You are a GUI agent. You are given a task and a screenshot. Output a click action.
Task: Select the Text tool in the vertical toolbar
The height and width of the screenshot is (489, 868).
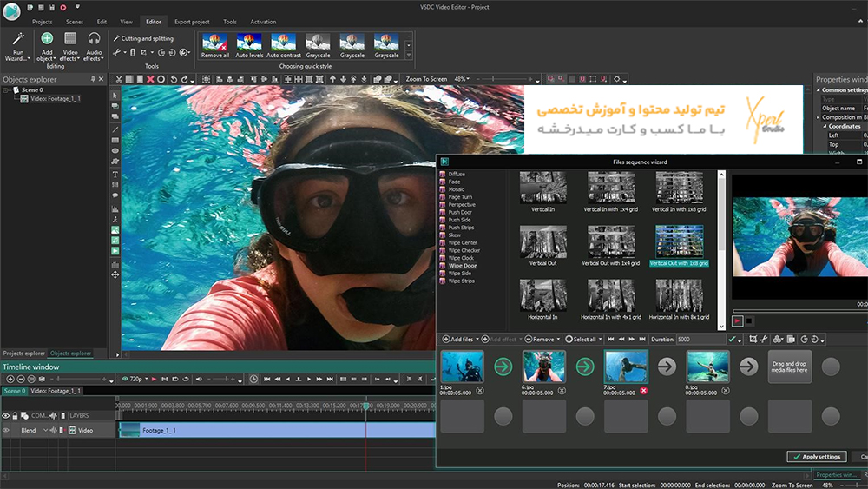click(x=115, y=175)
